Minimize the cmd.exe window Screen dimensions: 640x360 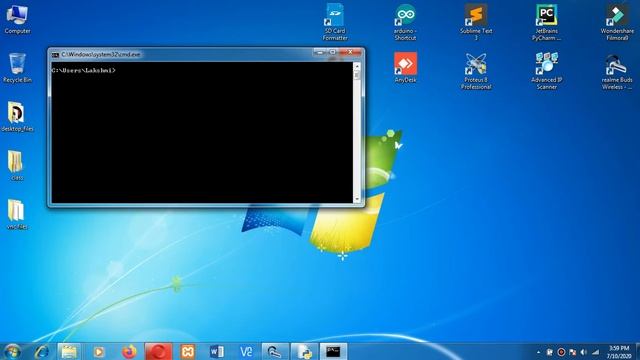(320, 52)
